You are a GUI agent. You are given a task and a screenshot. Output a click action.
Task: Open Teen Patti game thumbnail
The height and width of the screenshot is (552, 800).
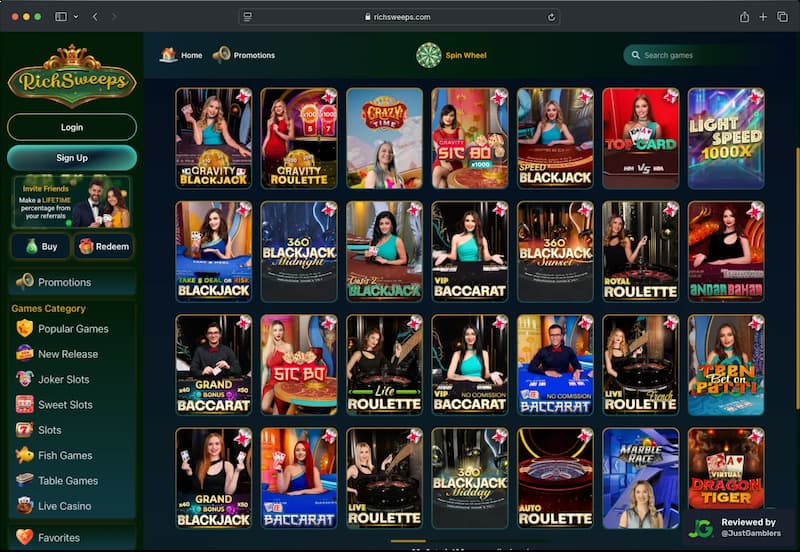point(726,365)
